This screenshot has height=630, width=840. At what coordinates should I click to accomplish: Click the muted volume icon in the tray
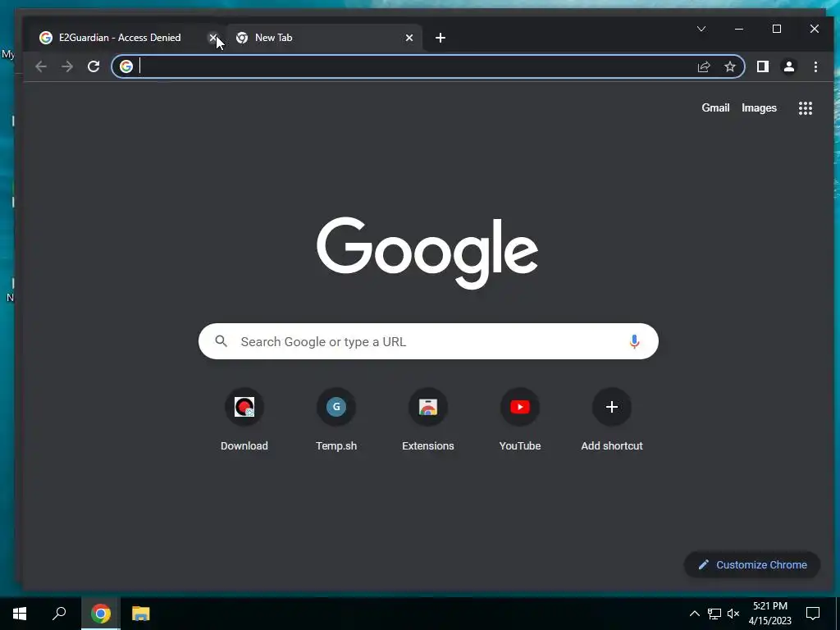(x=733, y=614)
